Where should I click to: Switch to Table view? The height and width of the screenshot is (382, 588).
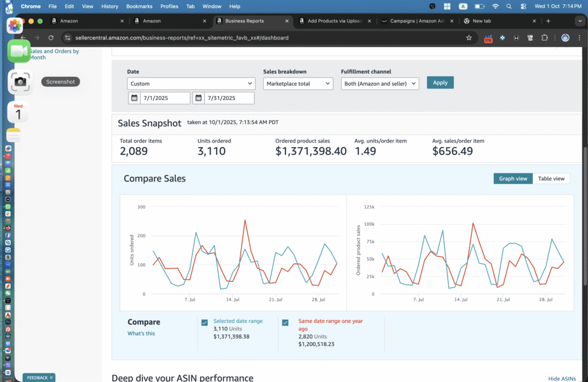coord(551,179)
